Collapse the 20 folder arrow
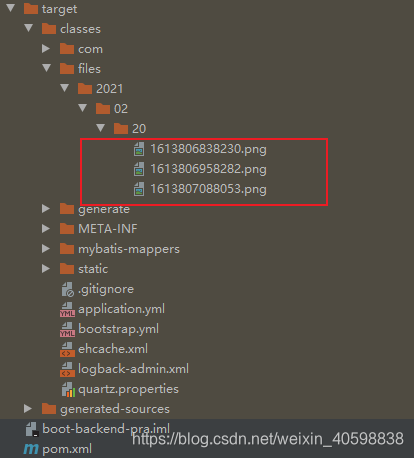The height and width of the screenshot is (458, 414). pyautogui.click(x=101, y=128)
